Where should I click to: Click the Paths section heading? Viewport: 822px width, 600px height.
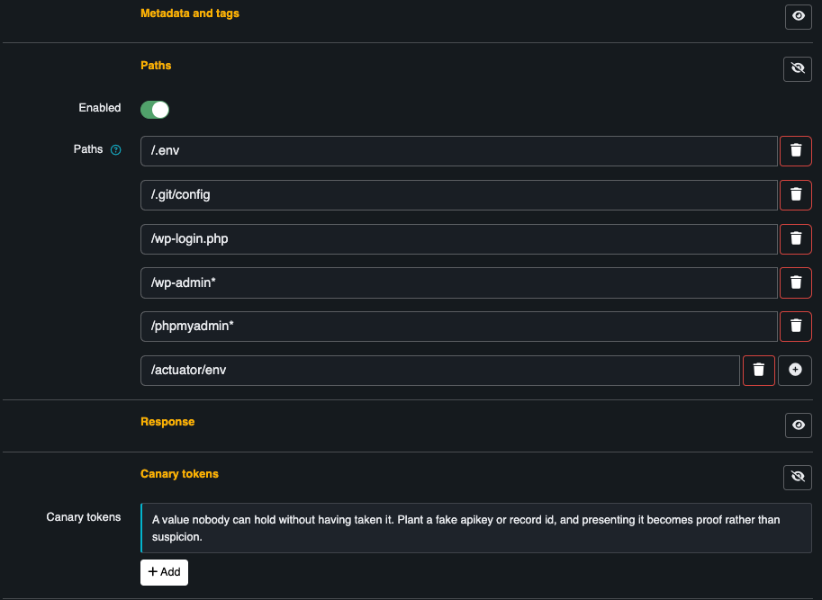pos(156,66)
